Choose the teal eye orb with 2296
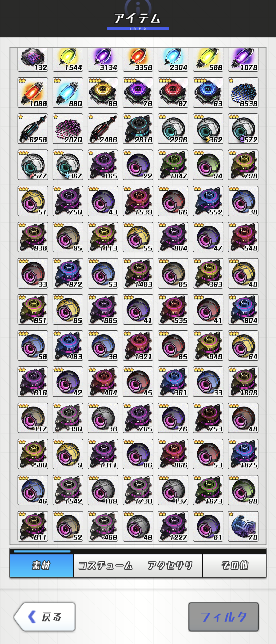The height and width of the screenshot is (644, 276). [x=173, y=129]
